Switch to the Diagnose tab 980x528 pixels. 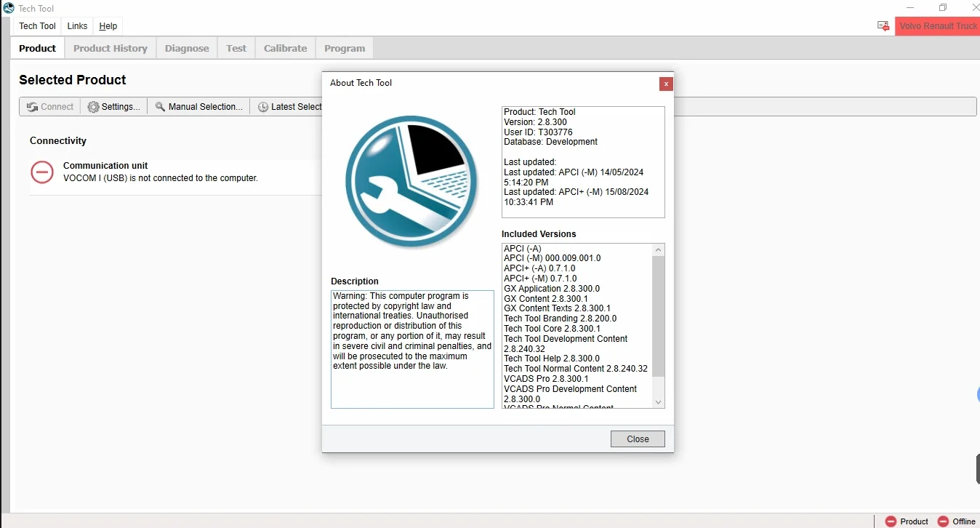187,49
